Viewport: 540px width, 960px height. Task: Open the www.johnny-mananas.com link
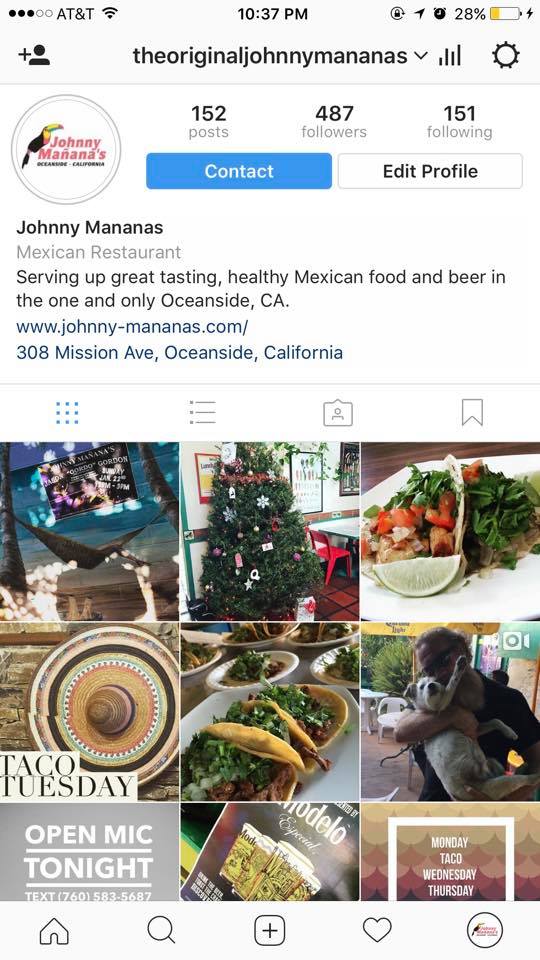click(132, 327)
